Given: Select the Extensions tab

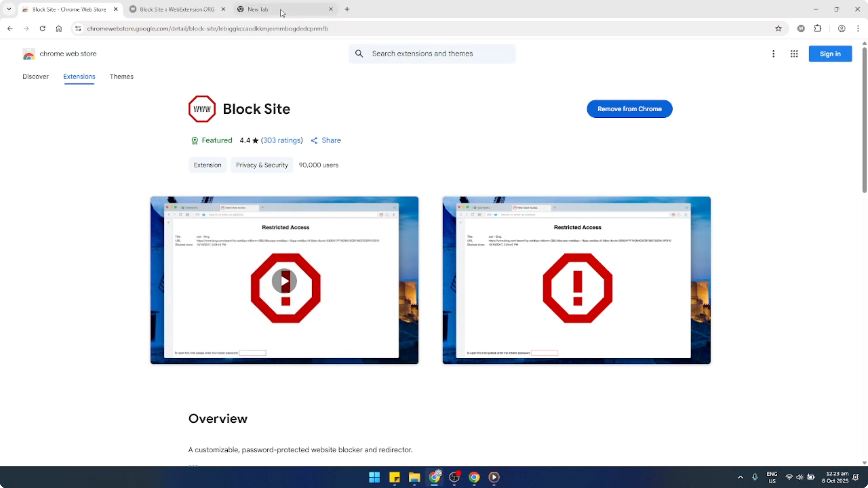Looking at the screenshot, I should (x=79, y=76).
